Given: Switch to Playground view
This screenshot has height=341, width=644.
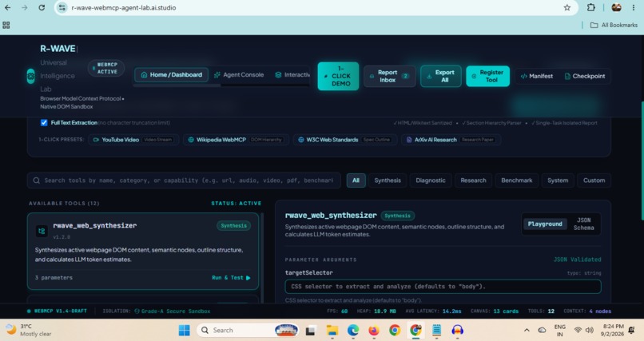Looking at the screenshot, I should [x=545, y=224].
